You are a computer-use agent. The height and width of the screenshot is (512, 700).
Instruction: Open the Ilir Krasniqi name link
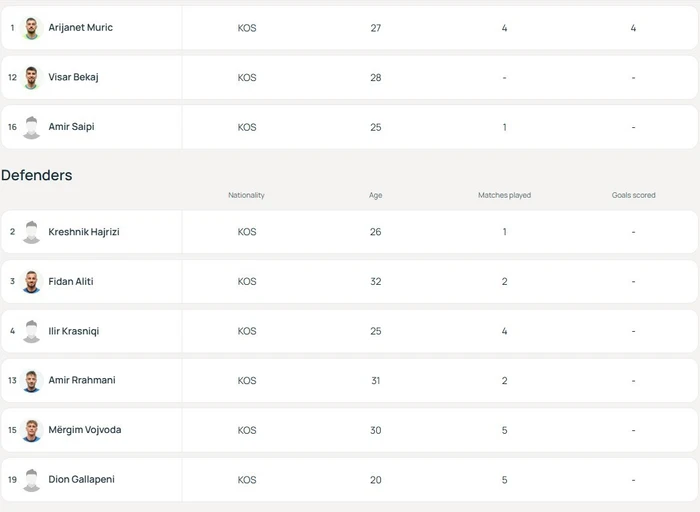74,331
